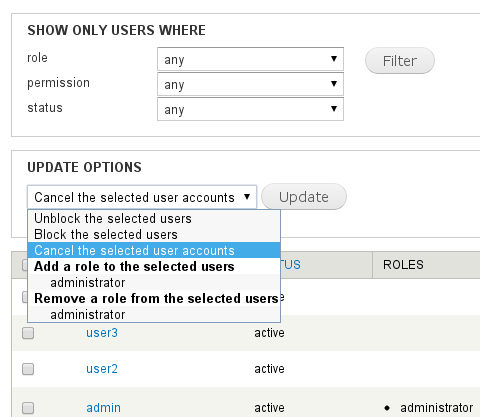
Task: Tick the checkbox for user3
Action: pyautogui.click(x=28, y=333)
